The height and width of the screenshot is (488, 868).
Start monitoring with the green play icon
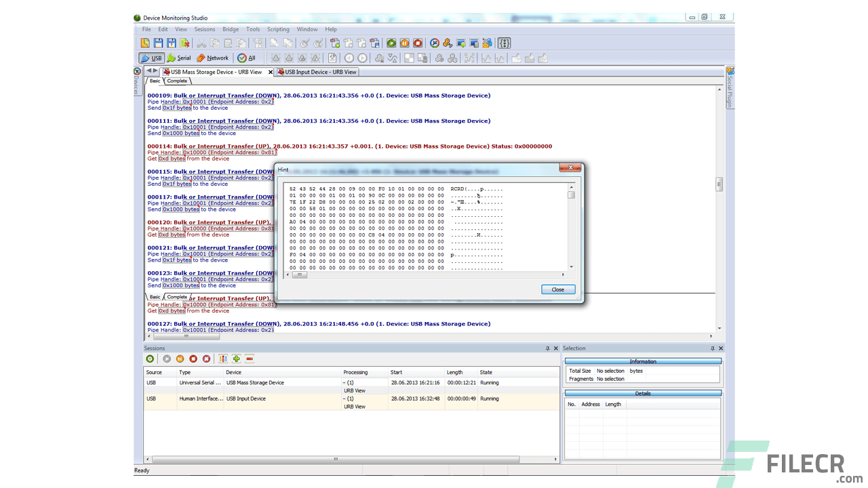[x=167, y=359]
